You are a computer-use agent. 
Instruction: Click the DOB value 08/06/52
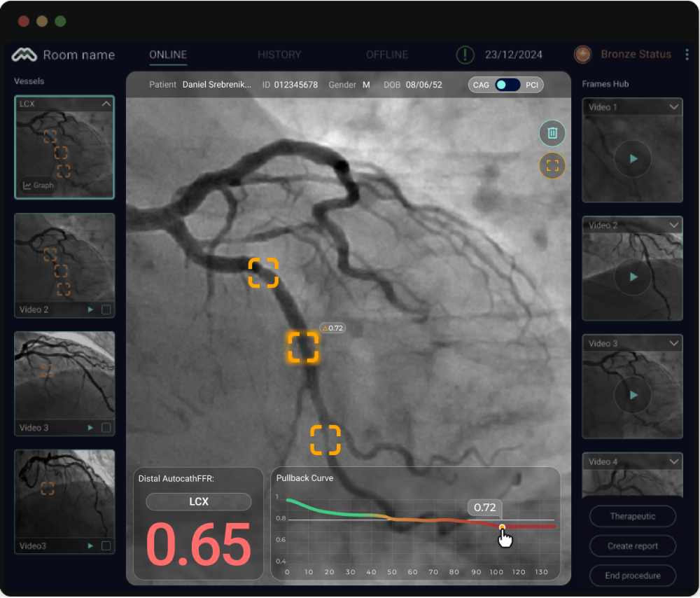423,85
